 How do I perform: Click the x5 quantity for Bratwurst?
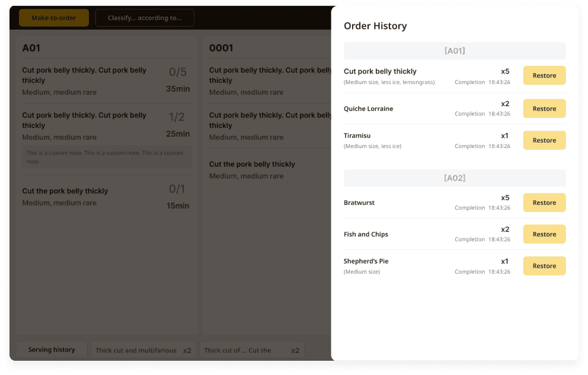(x=505, y=197)
